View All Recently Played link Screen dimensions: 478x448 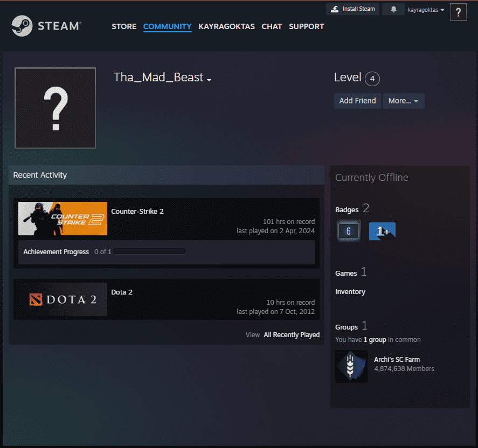[x=292, y=335]
